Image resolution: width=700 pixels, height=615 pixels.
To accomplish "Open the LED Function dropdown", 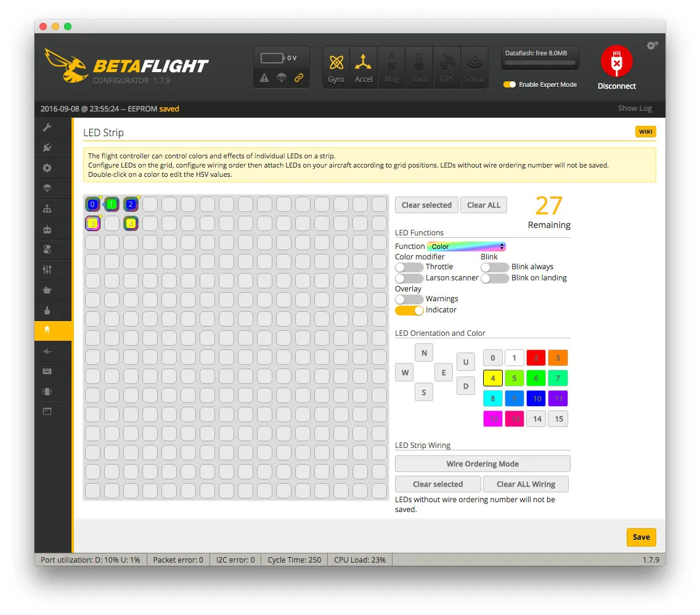I will [466, 246].
